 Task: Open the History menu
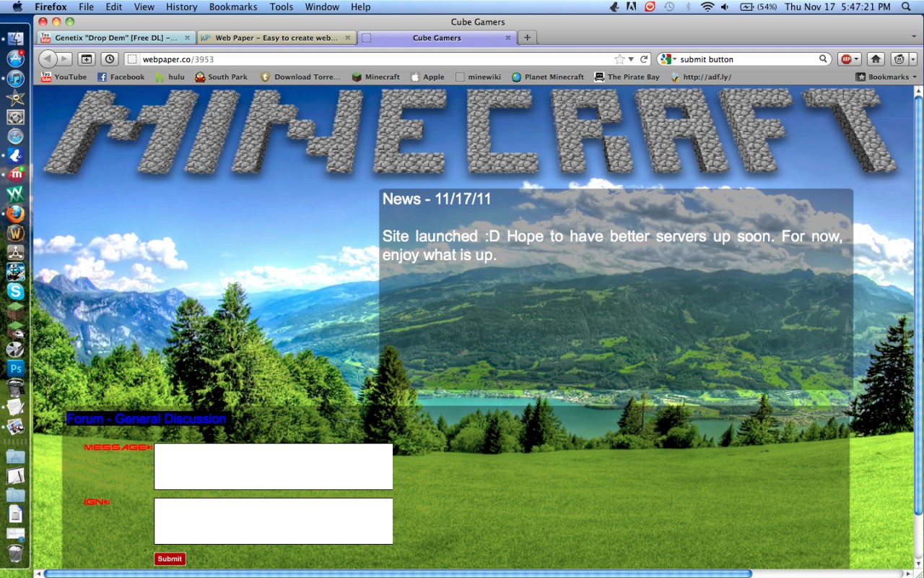click(181, 7)
